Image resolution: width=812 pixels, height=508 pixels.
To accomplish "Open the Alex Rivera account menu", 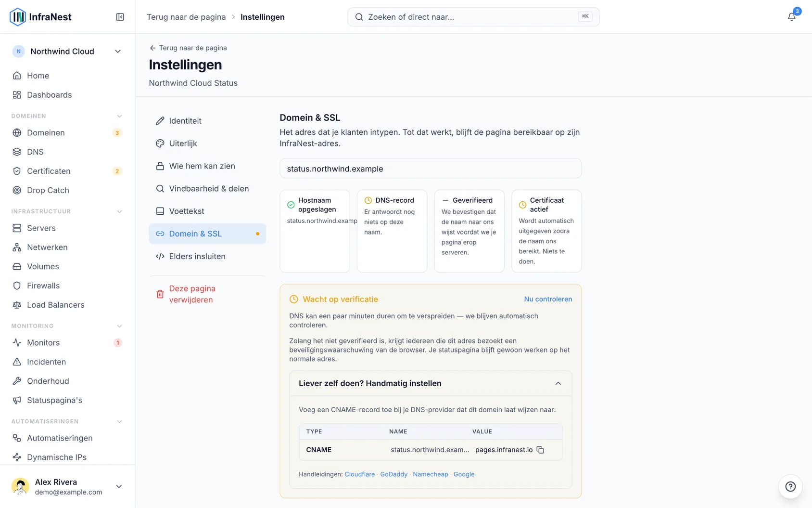I will pyautogui.click(x=67, y=486).
